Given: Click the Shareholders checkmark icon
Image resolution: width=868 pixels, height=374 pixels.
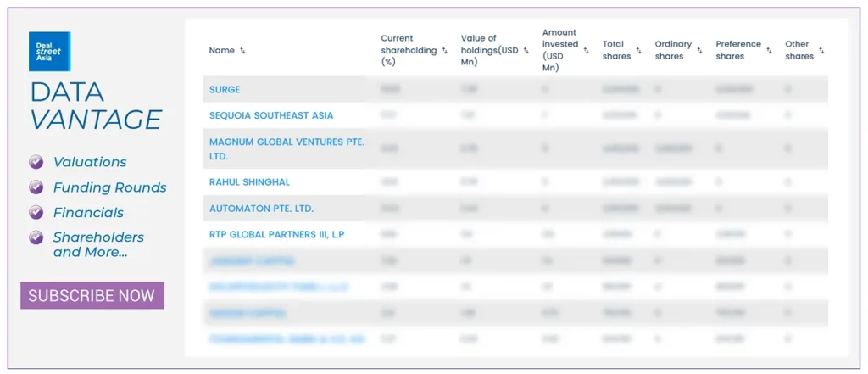Looking at the screenshot, I should point(36,237).
